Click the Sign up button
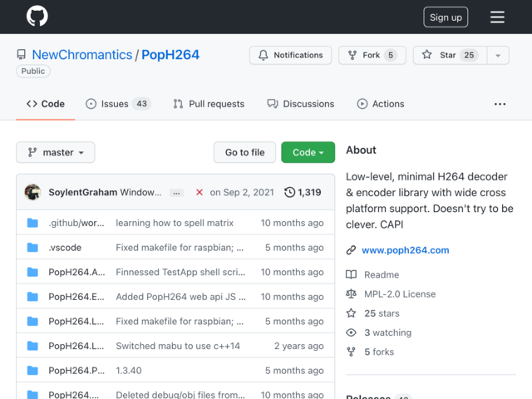The image size is (532, 399). [446, 17]
